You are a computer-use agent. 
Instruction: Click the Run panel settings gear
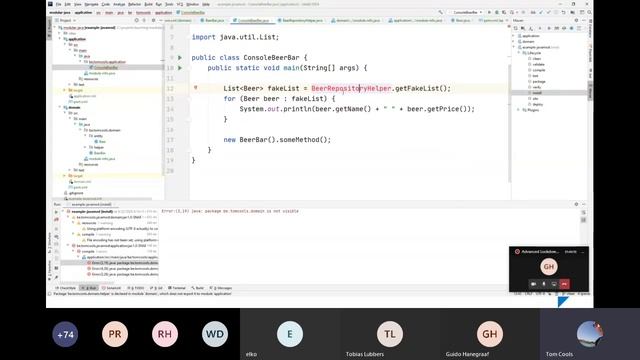coord(576,204)
